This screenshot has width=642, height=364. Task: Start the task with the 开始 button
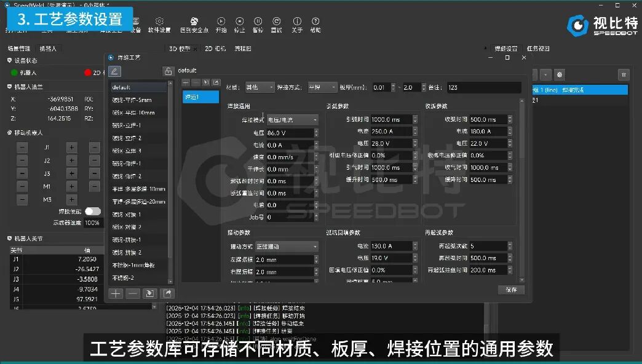pyautogui.click(x=221, y=25)
